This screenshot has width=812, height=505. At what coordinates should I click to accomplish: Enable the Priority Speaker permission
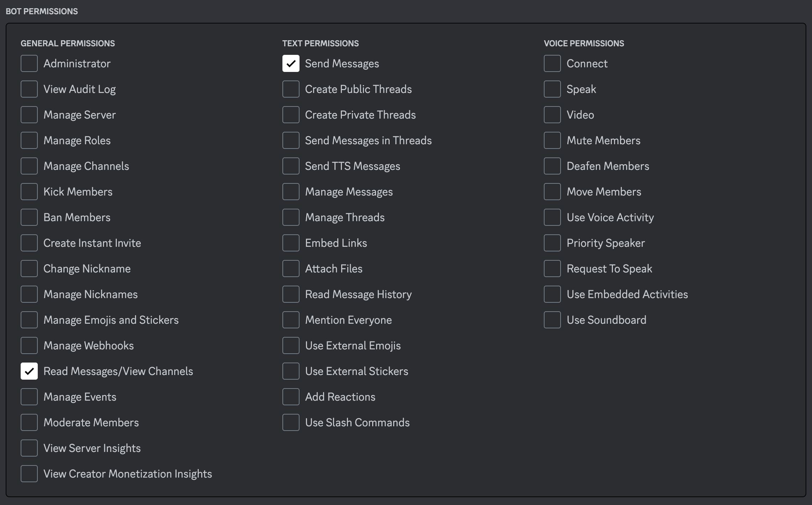[x=552, y=243]
